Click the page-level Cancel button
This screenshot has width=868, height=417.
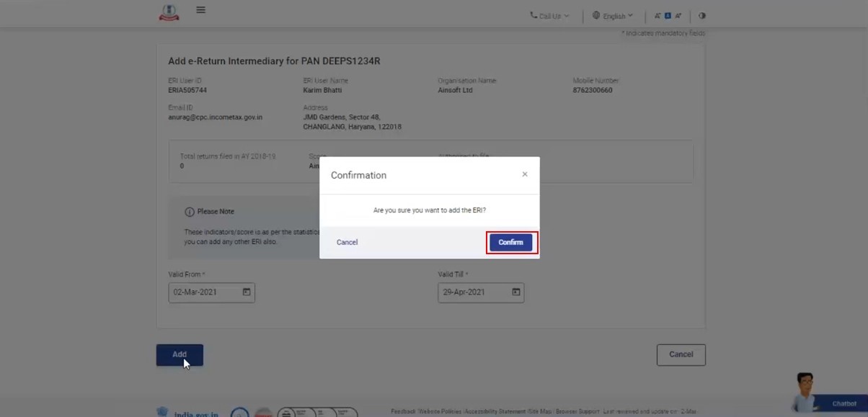(681, 354)
